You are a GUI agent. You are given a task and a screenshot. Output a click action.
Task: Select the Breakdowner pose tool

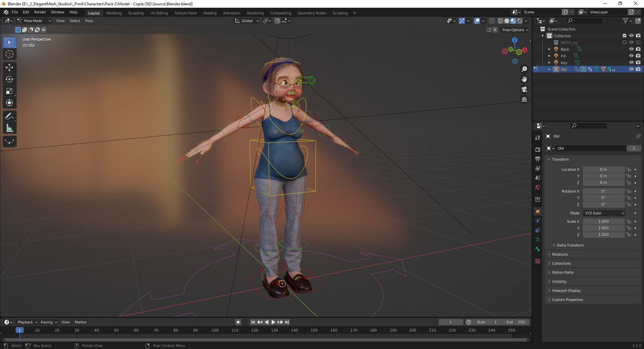tap(9, 142)
